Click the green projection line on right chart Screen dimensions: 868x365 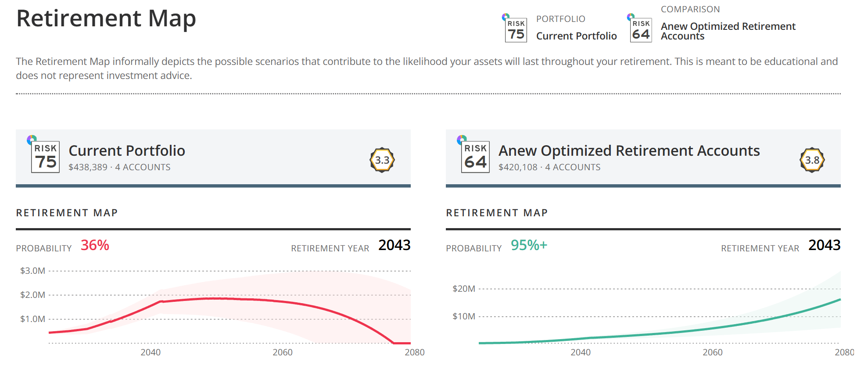(746, 323)
